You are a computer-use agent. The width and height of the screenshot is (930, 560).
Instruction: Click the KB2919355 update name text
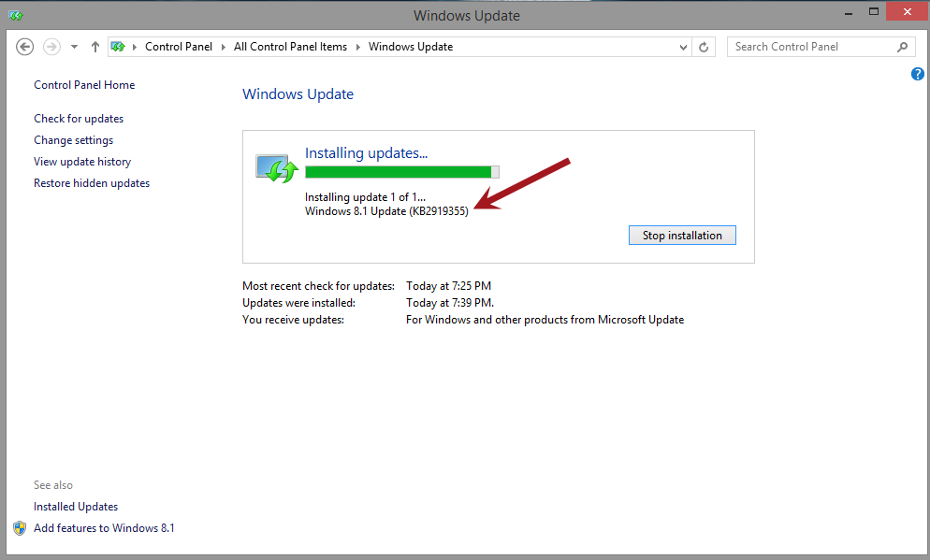386,211
